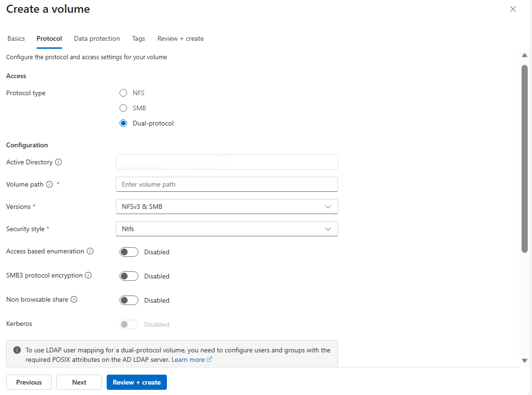532x395 pixels.
Task: Select Dual-protocol radio option
Action: coord(123,123)
